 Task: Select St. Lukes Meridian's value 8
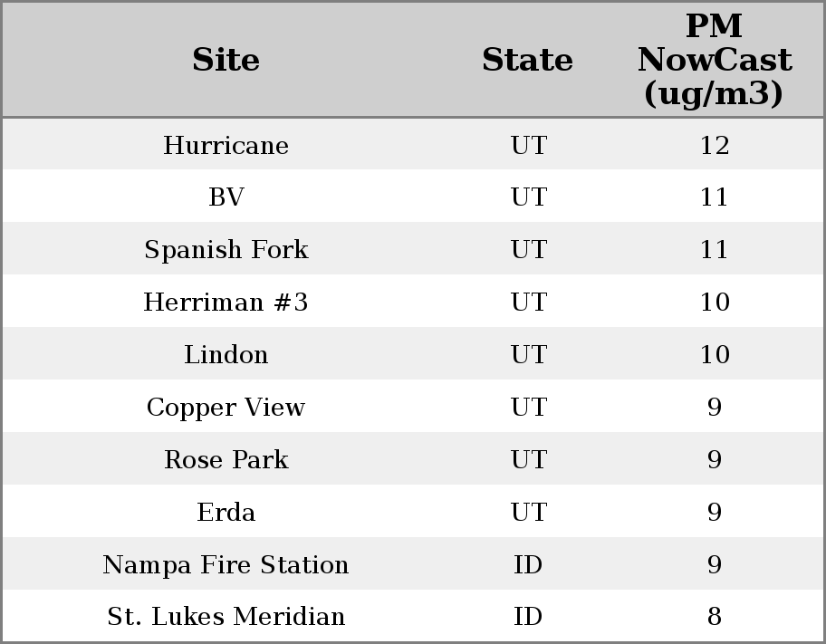click(x=714, y=617)
